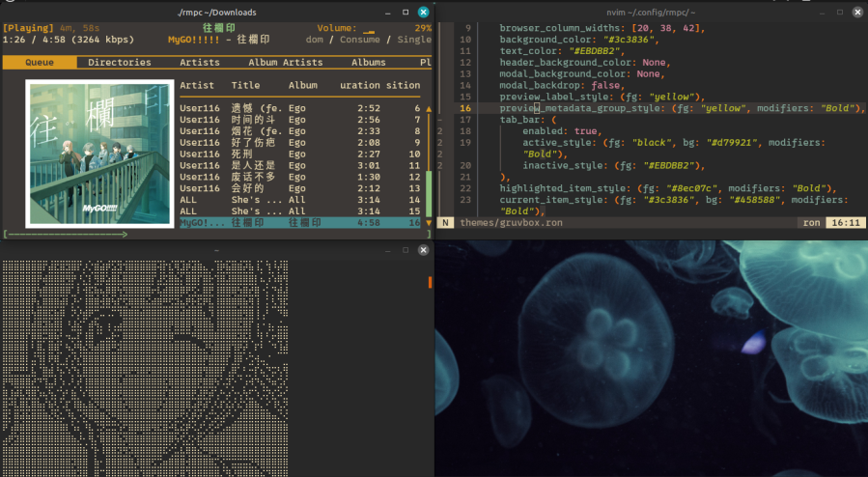Image resolution: width=868 pixels, height=477 pixels.
Task: Place cursor on background_color line 10
Action: pos(578,40)
